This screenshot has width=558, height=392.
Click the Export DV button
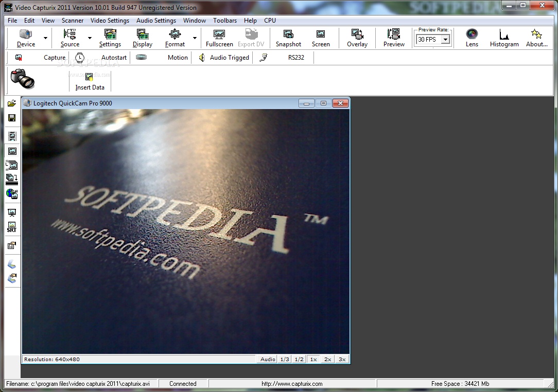coord(251,38)
